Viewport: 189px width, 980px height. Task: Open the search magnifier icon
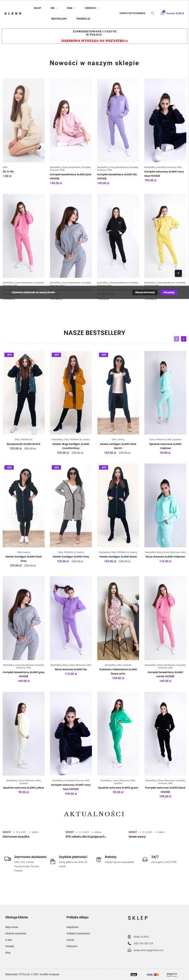point(153,13)
